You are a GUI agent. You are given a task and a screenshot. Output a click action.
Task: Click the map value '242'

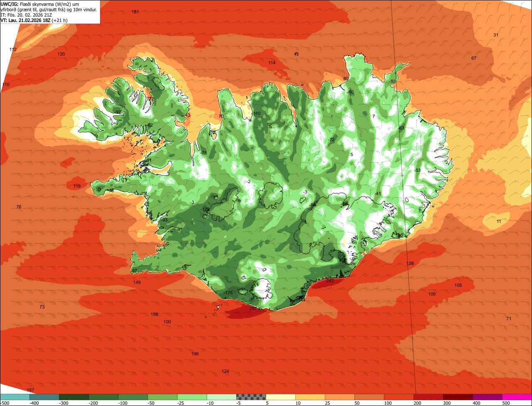pos(330,281)
